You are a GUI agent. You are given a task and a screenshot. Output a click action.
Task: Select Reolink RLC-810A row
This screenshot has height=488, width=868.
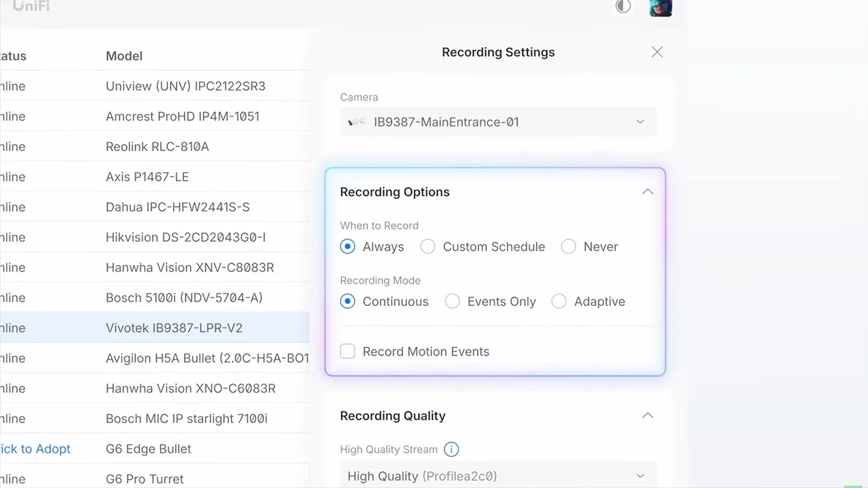[x=155, y=146]
